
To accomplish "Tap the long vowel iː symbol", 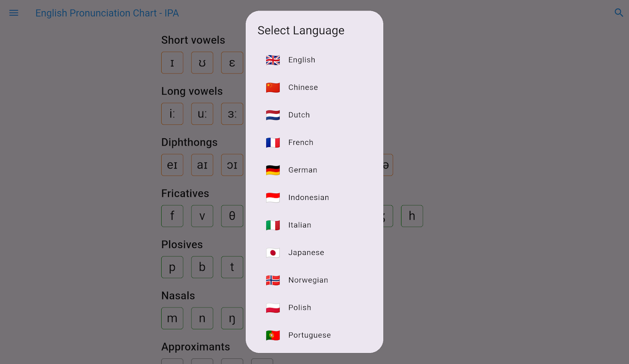I will [x=172, y=114].
